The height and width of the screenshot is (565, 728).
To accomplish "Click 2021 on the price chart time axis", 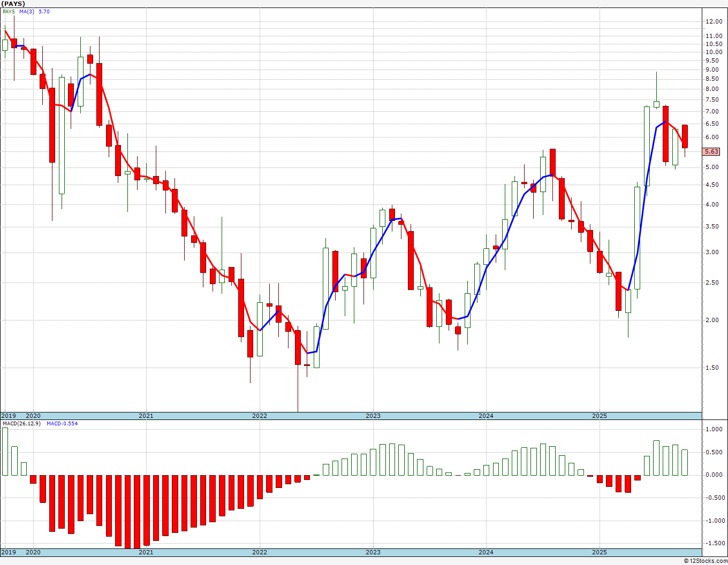I will click(x=146, y=416).
